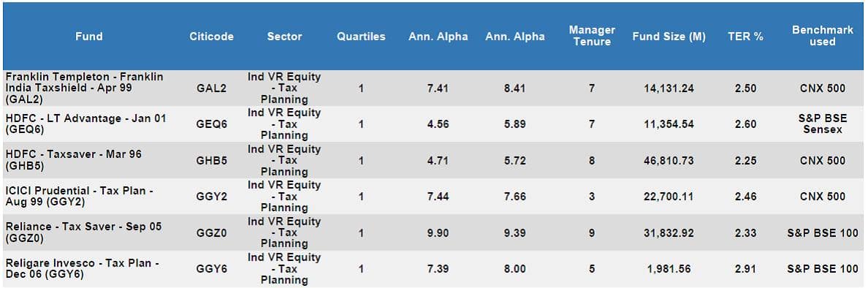This screenshot has width=868, height=288.
Task: Click the Citicode column header
Action: tap(211, 37)
